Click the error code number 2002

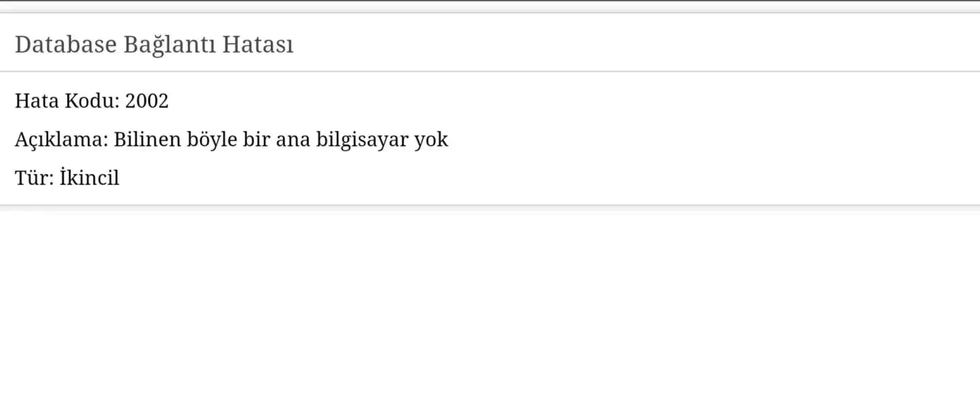pos(147,101)
